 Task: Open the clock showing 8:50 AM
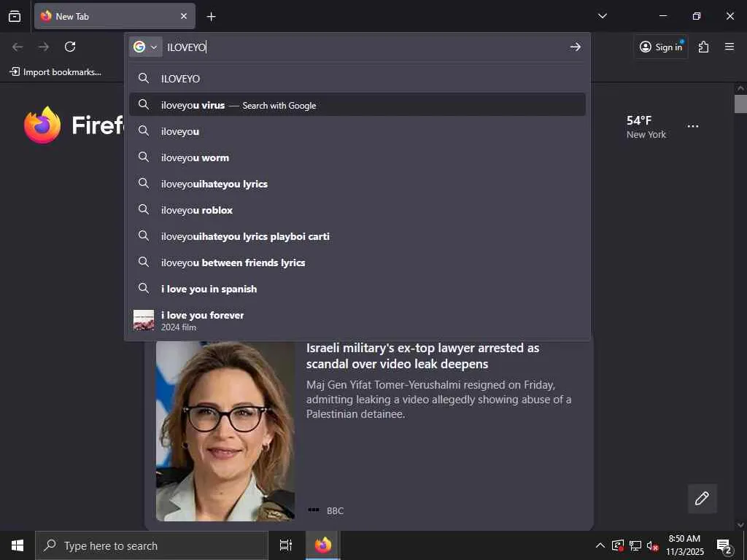pos(684,545)
